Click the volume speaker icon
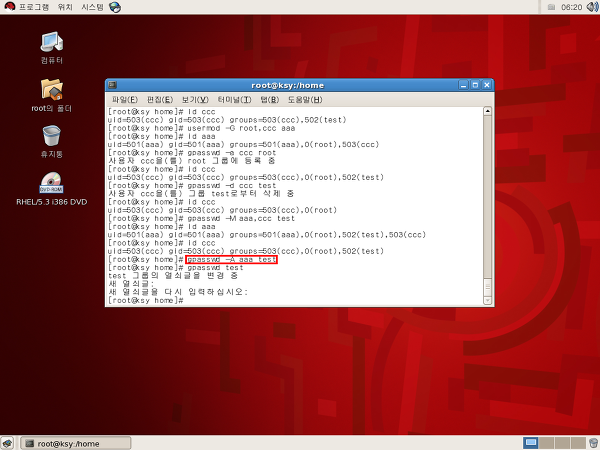 [x=592, y=7]
